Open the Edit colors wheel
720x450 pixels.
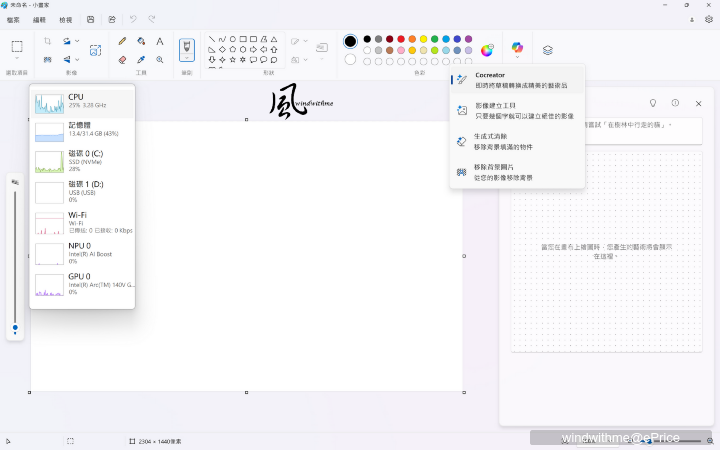(487, 50)
